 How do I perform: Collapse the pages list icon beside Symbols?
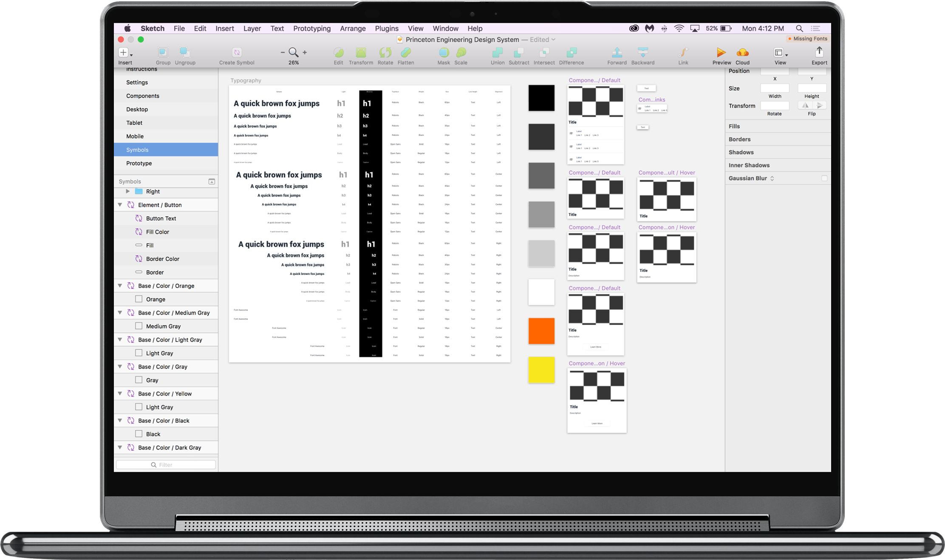pos(212,181)
